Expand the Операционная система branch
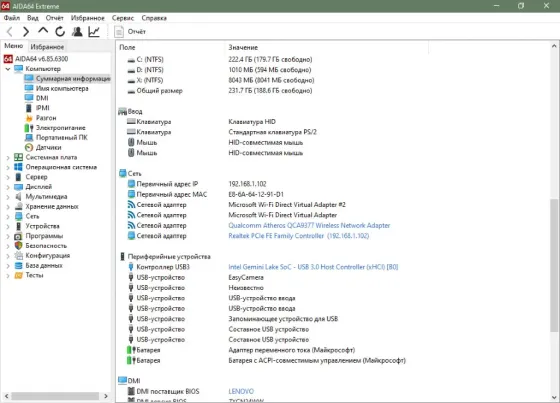This screenshot has height=403, width=560. 8,167
